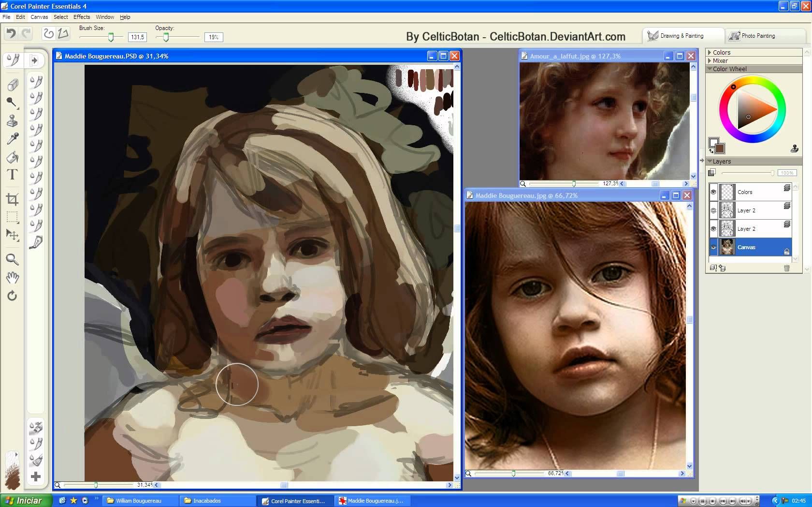The height and width of the screenshot is (507, 812).
Task: Click arrow beside 66,72% zoom in Maddie jpg
Action: coord(567,473)
